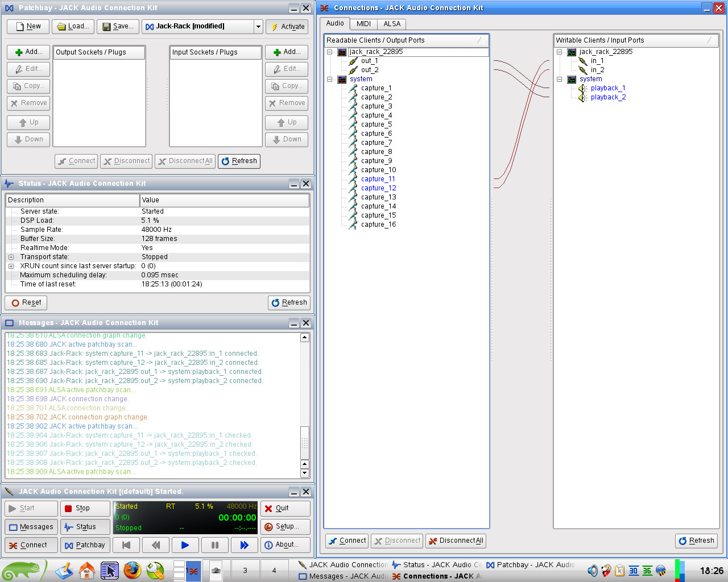
Task: Select the capture_1 port icon
Action: click(x=353, y=88)
